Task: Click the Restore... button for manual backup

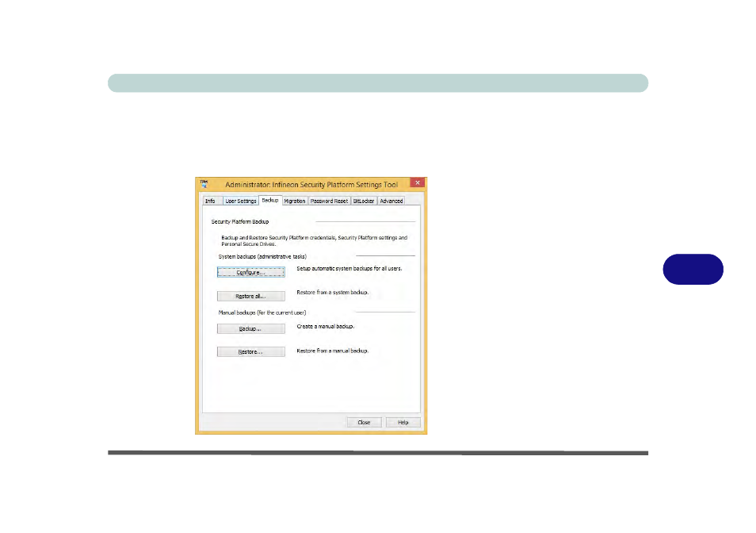Action: coord(250,351)
